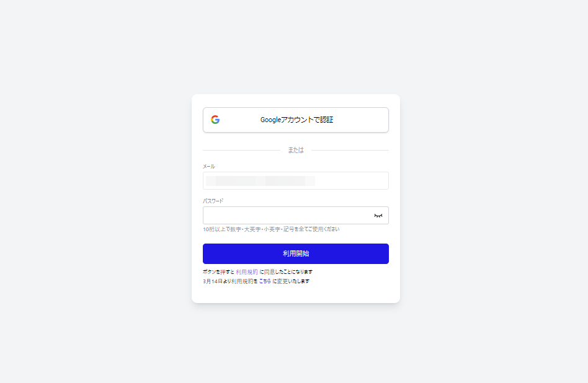This screenshot has height=383, width=588.
Task: Select the blurred email address text
Action: pyautogui.click(x=261, y=181)
